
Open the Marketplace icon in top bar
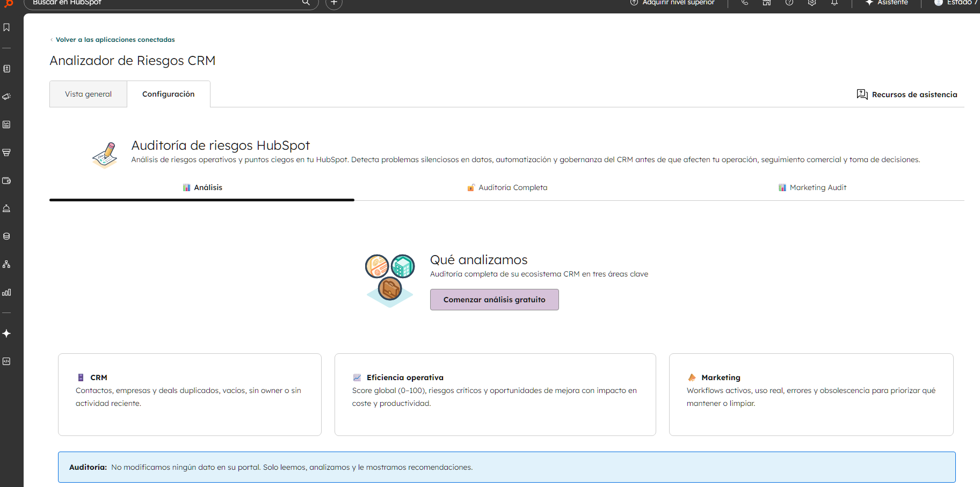[766, 3]
